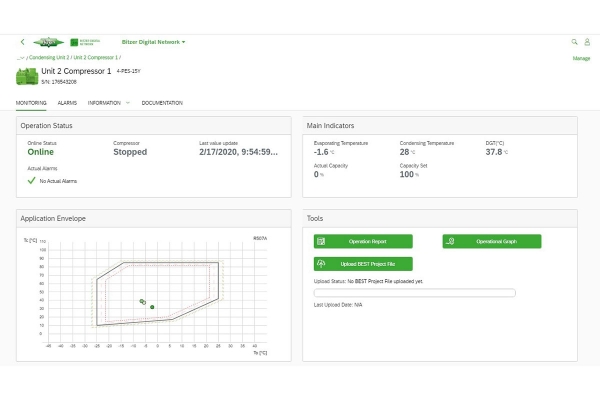Click the last value update timestamp

point(238,152)
